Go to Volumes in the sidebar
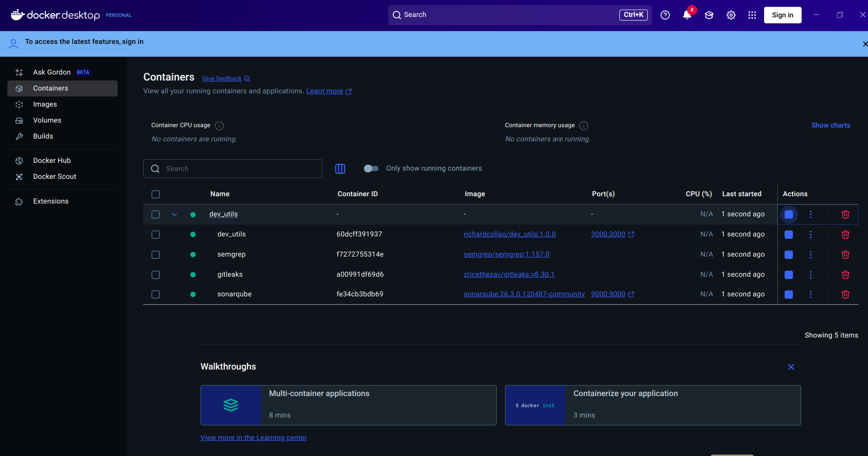 (x=62, y=120)
